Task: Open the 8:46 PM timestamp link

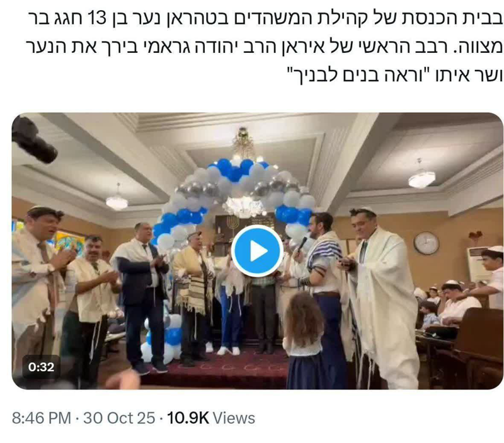Action: point(42,418)
